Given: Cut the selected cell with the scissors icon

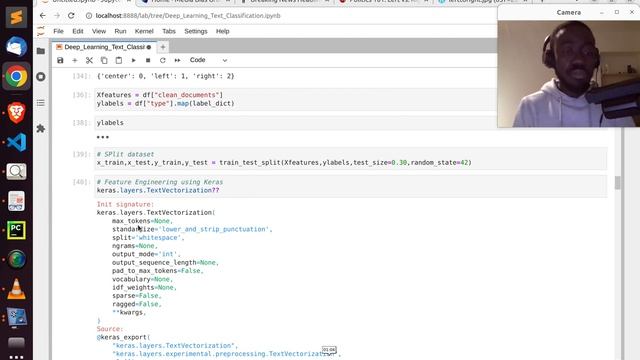Looking at the screenshot, I should tap(89, 60).
